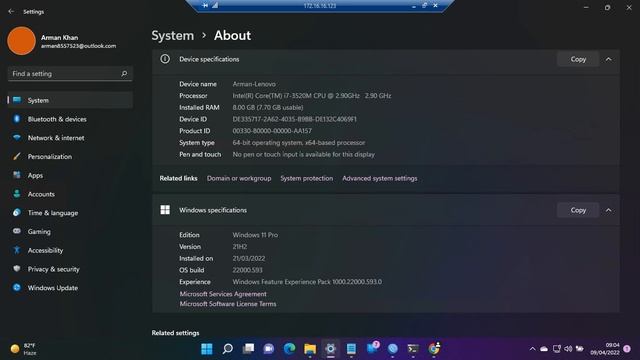The height and width of the screenshot is (360, 640).
Task: Open the System protection link
Action: 307,178
